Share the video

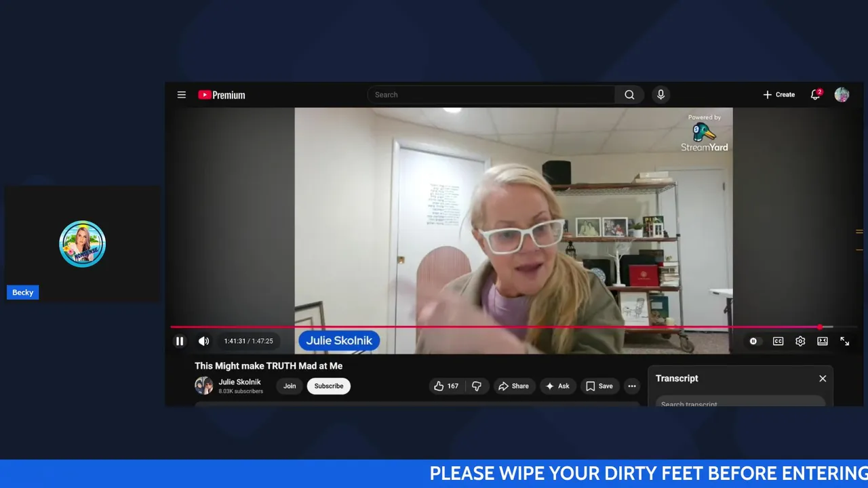tap(513, 386)
